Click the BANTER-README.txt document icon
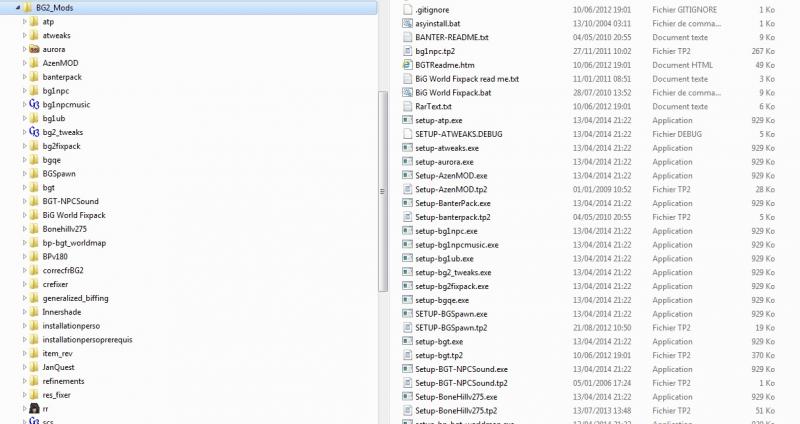Viewport: 800px width, 424px height. click(x=407, y=37)
